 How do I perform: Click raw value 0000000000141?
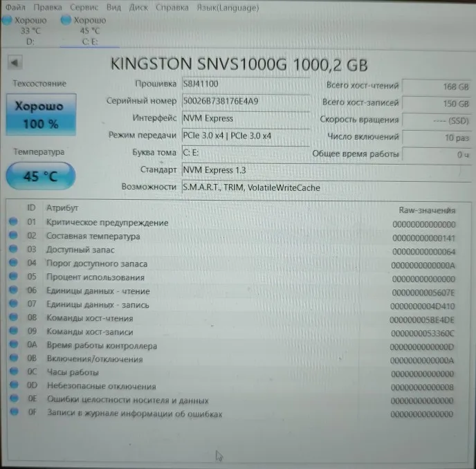[x=424, y=238]
